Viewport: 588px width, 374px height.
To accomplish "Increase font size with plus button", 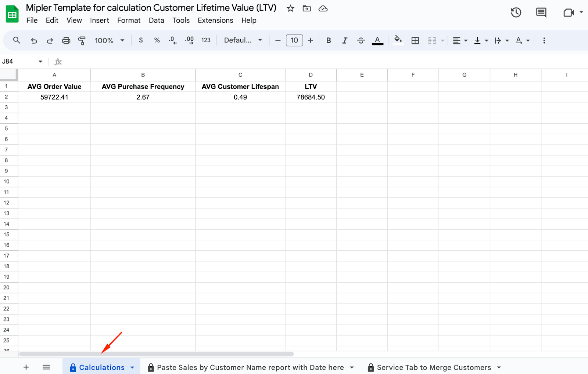I will [311, 40].
